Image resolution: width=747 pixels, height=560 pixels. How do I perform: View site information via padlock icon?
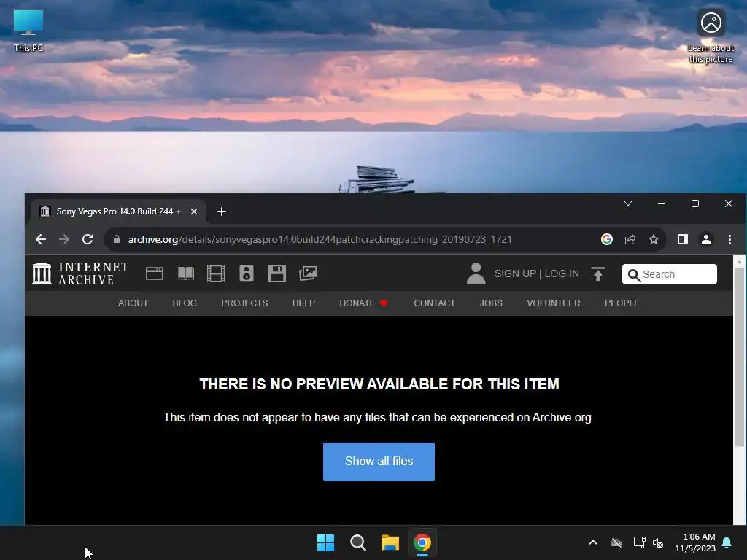pos(117,239)
